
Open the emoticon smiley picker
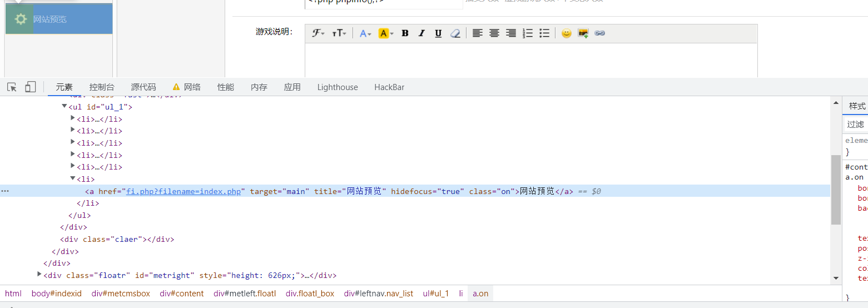coord(566,33)
